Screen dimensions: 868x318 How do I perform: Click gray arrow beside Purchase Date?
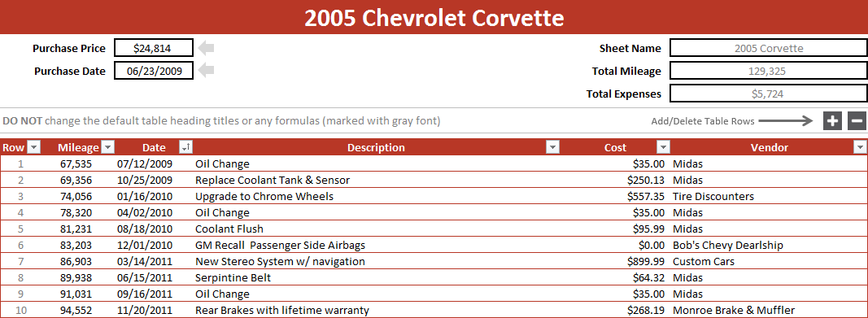pos(207,70)
